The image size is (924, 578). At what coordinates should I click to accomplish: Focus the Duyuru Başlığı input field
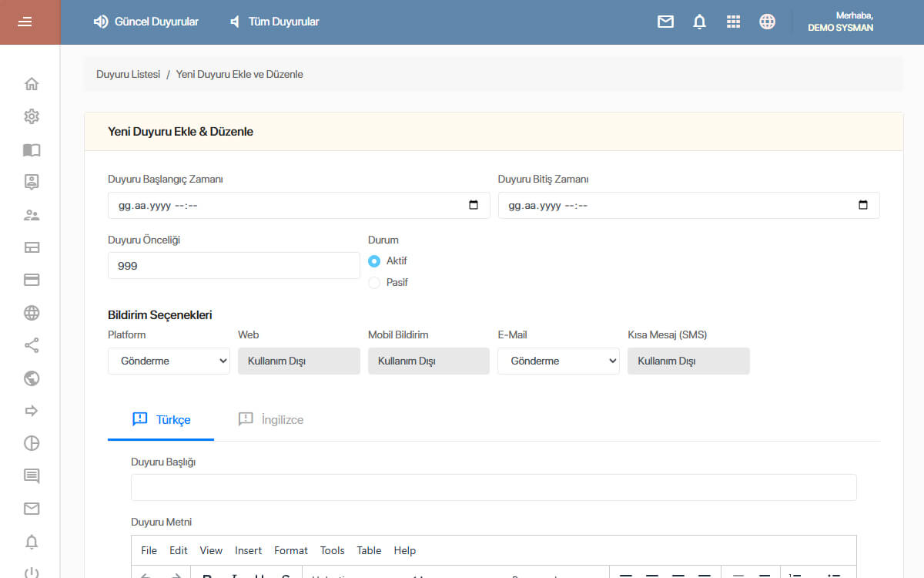click(494, 487)
